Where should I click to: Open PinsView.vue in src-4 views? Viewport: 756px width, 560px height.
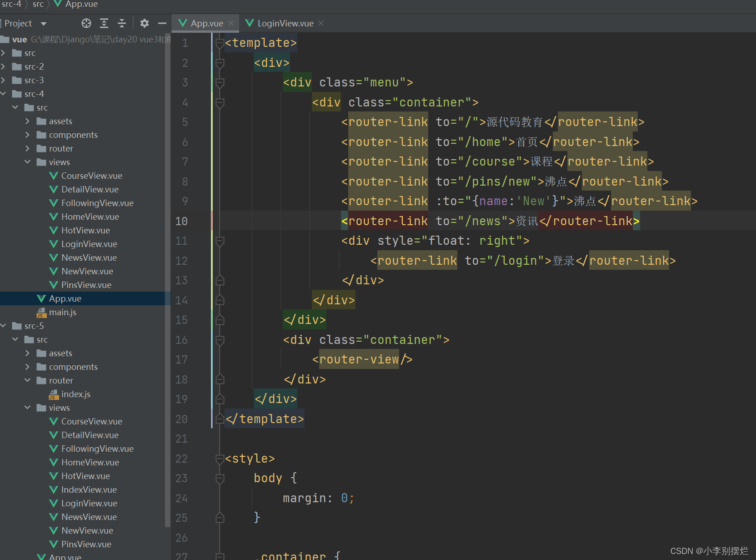tap(86, 285)
